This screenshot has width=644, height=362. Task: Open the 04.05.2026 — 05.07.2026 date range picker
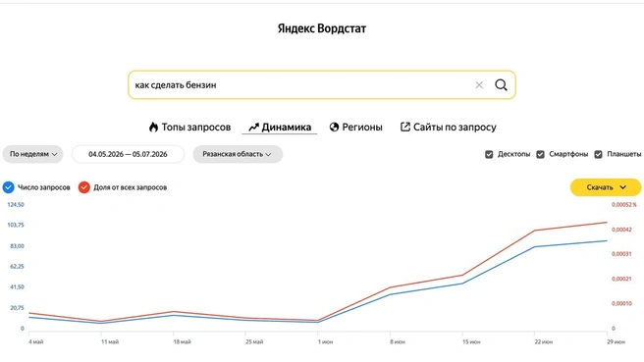point(128,154)
